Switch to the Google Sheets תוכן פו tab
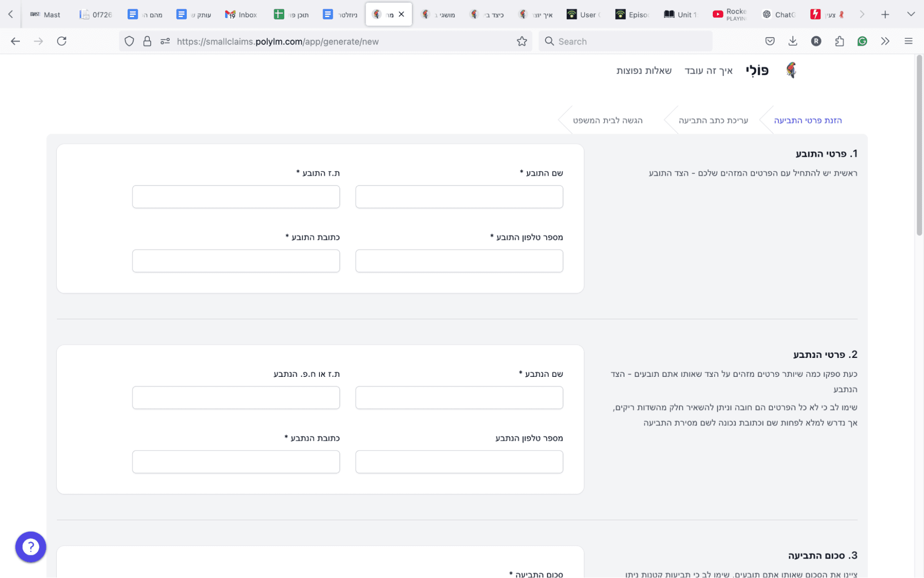 coord(291,14)
